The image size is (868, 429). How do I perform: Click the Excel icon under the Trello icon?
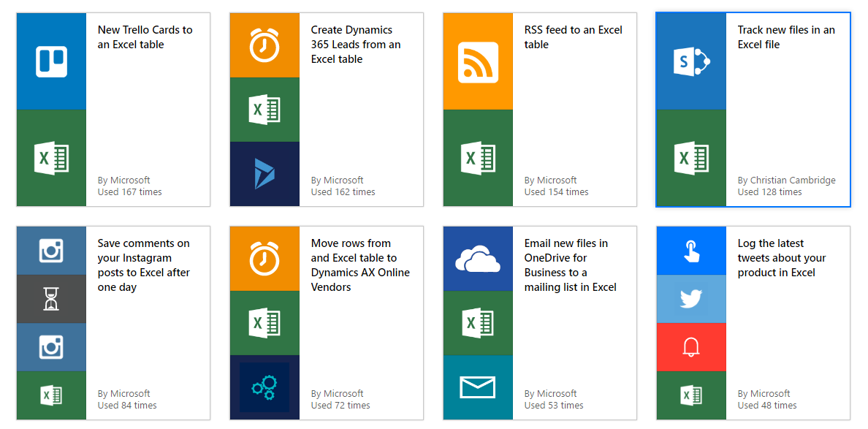point(51,158)
